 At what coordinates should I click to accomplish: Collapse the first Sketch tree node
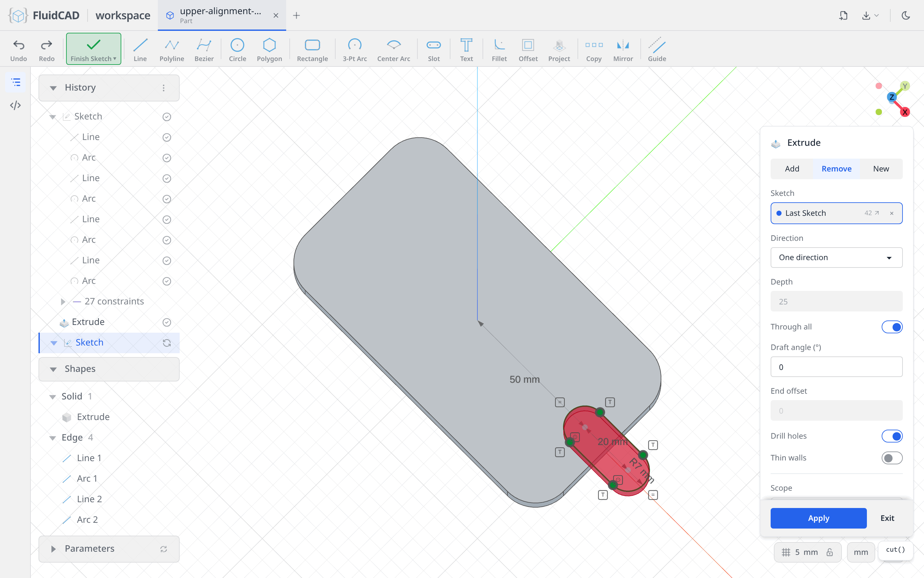[53, 117]
